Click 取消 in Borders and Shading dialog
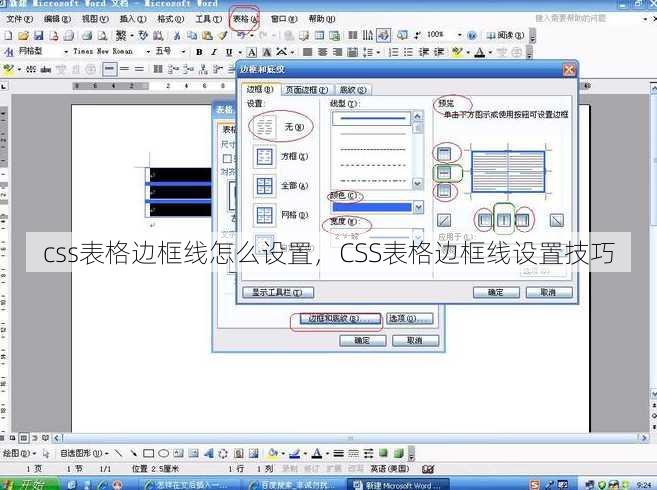This screenshot has height=490, width=657. coord(548,292)
